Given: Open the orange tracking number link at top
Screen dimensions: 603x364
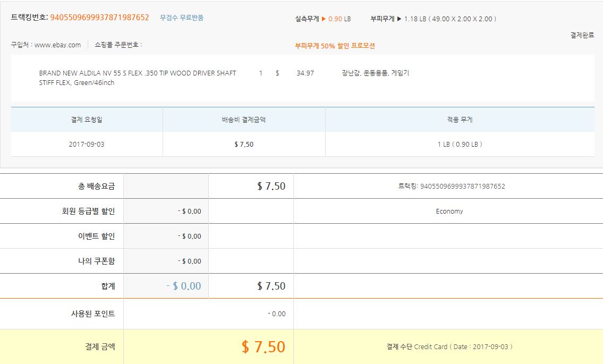Looking at the screenshot, I should 99,18.
